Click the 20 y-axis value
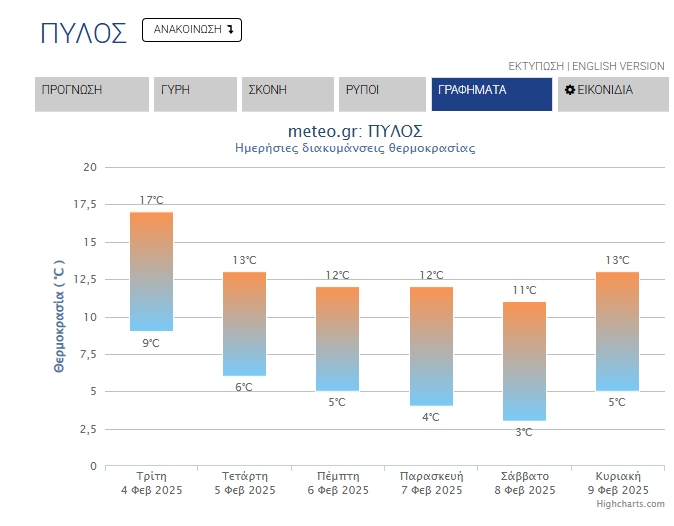674x526 pixels. tap(90, 167)
